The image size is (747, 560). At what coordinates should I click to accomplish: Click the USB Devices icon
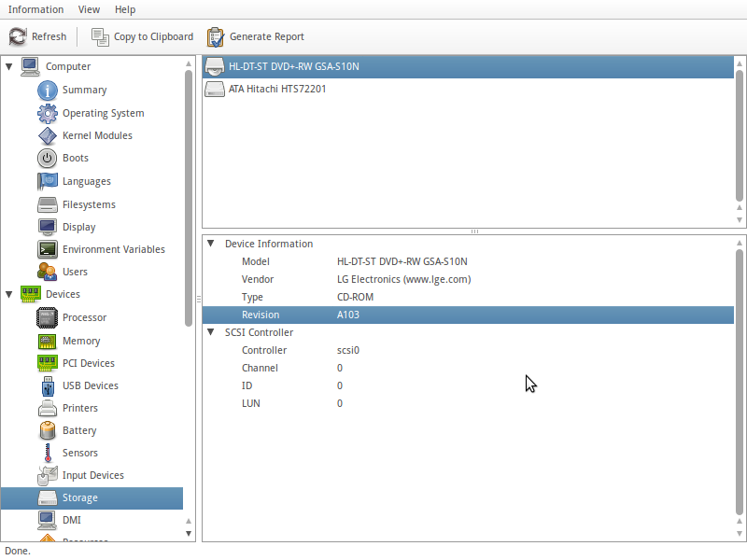point(48,385)
